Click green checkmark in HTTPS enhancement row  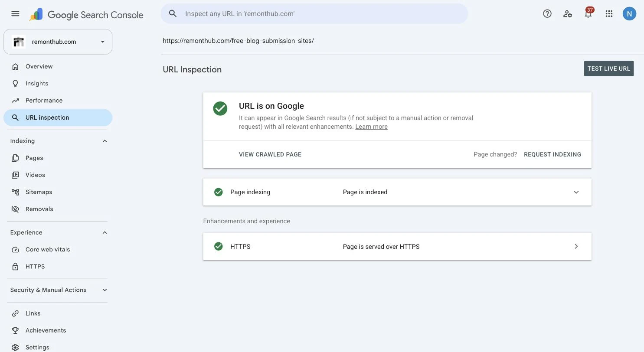pos(219,246)
